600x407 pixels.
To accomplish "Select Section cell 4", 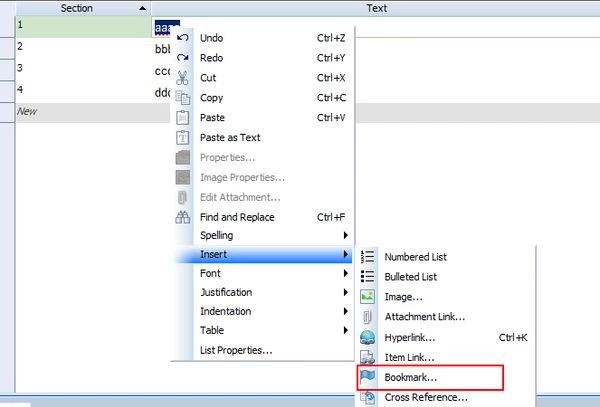I will coord(83,91).
